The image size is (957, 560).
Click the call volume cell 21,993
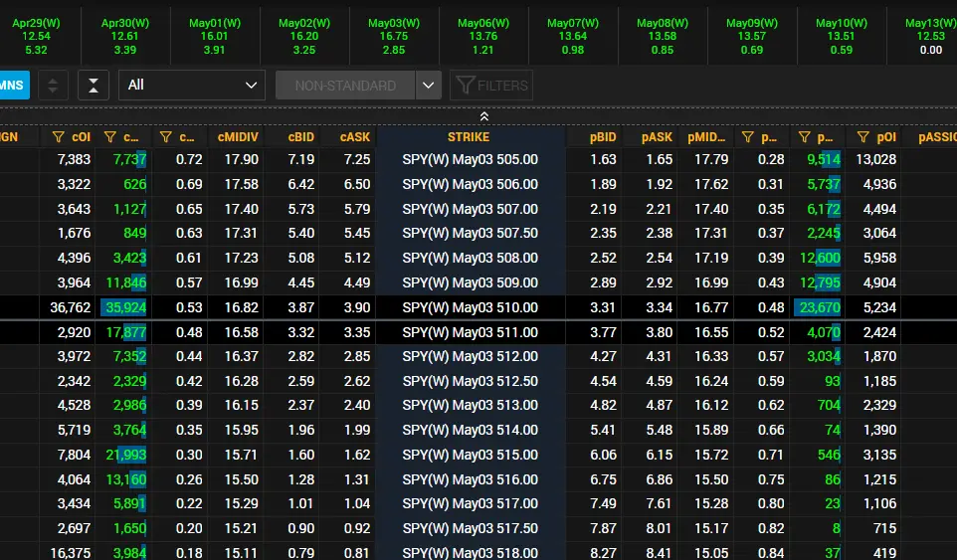click(x=124, y=456)
